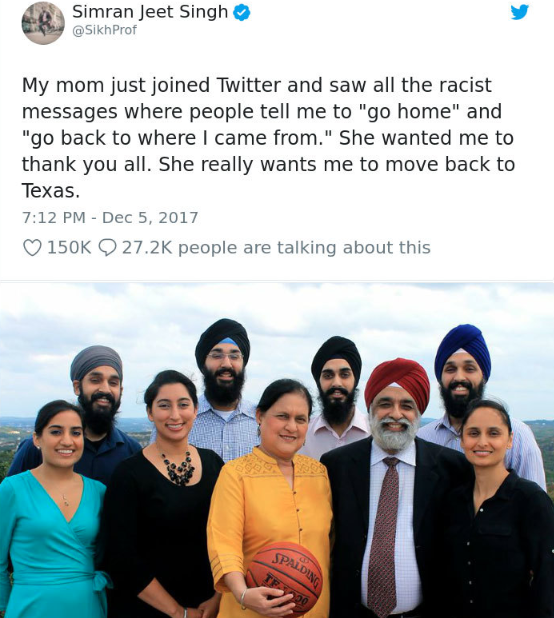Click the tweet text paragraph

268,138
